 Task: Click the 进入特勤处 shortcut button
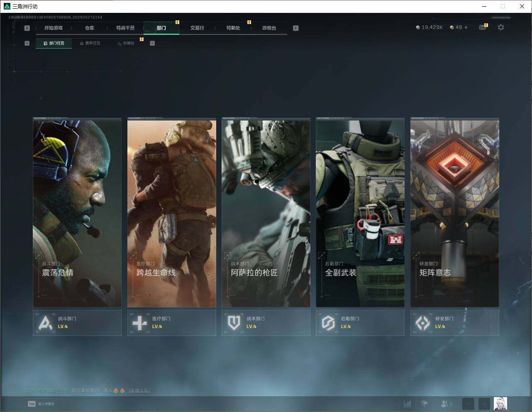click(x=41, y=404)
